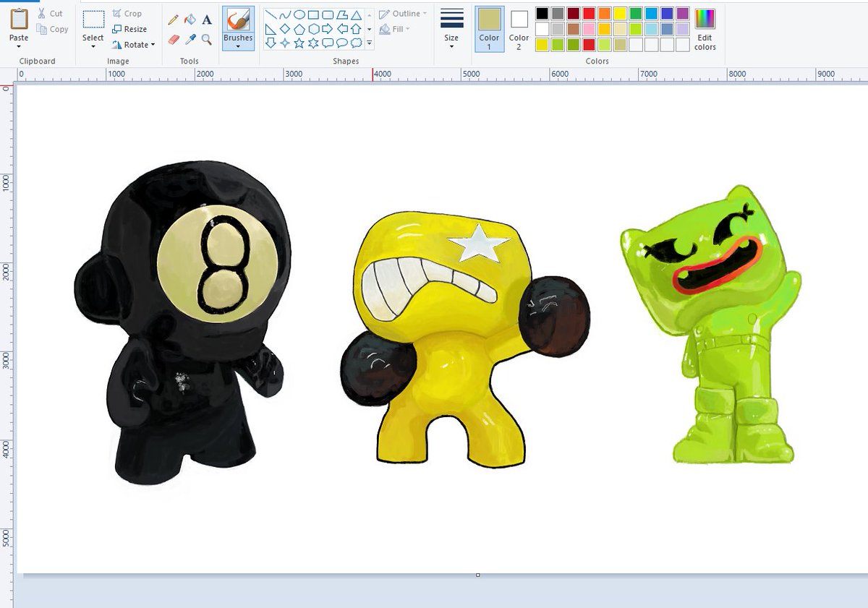868x608 pixels.
Task: Choose the Polygon shape
Action: pos(341,14)
